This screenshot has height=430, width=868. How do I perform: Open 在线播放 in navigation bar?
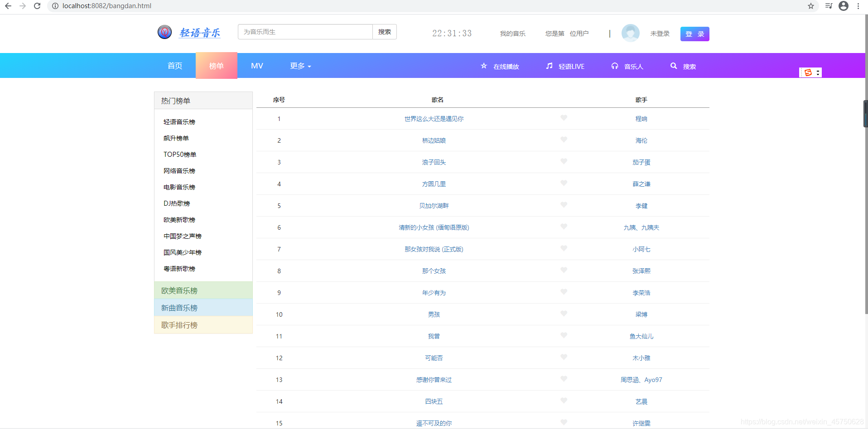(x=506, y=67)
